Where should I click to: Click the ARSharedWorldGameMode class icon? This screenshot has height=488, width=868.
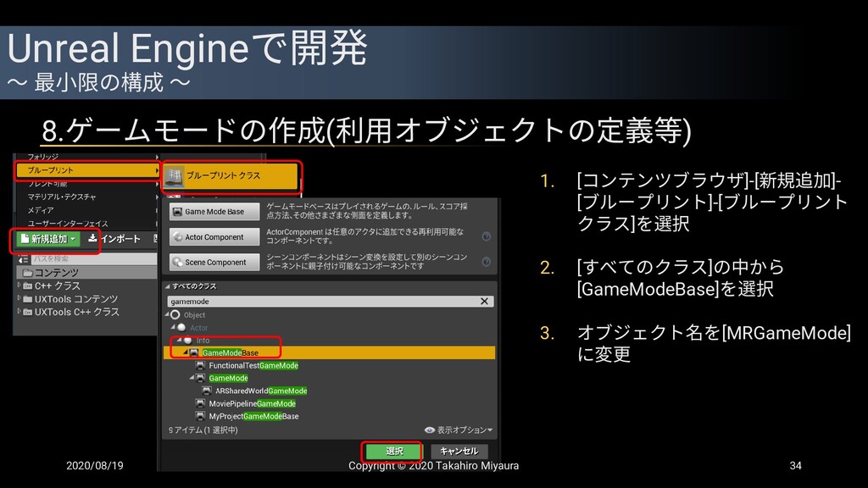[x=207, y=391]
